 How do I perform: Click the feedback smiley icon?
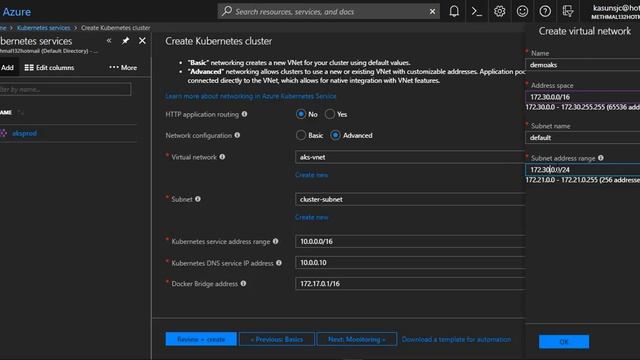pyautogui.click(x=522, y=11)
